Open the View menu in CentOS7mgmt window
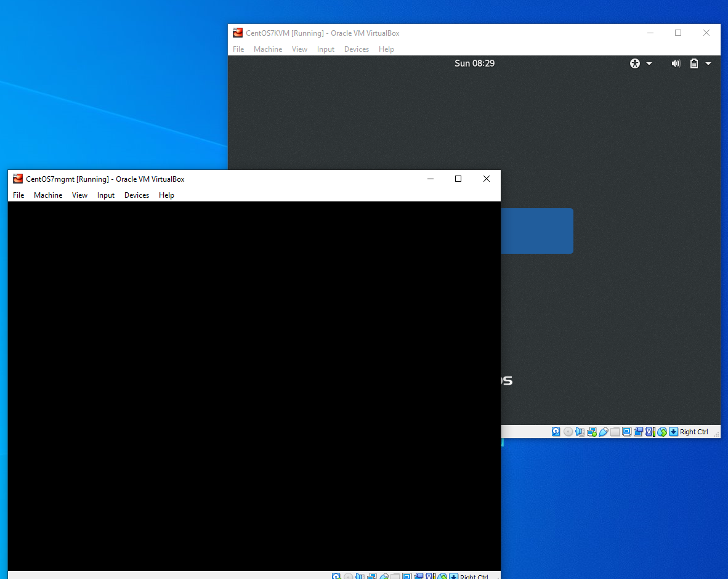The width and height of the screenshot is (728, 579). click(x=79, y=195)
